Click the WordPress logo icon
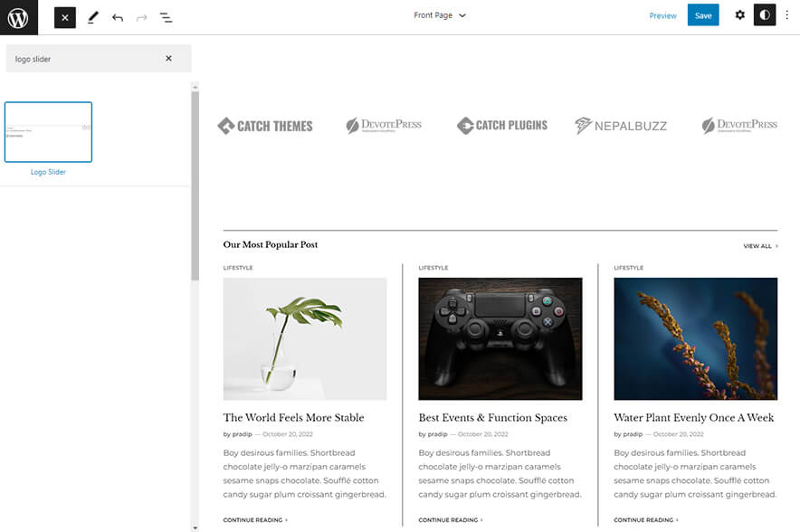This screenshot has height=532, width=800. point(18,17)
